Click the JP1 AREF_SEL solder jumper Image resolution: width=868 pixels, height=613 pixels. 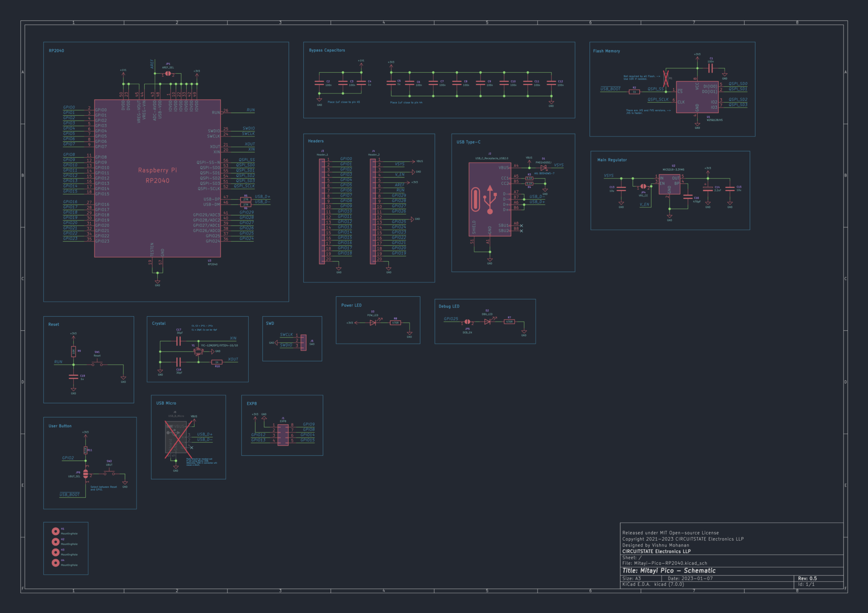(168, 73)
